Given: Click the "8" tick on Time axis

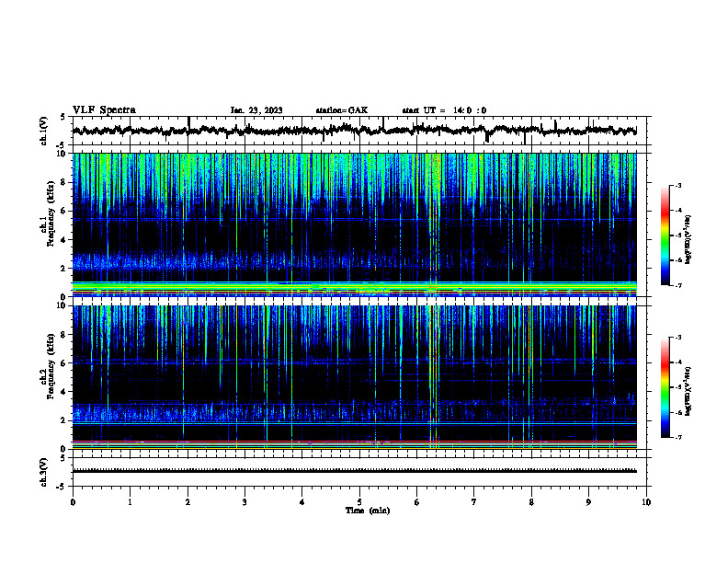Looking at the screenshot, I should [531, 502].
